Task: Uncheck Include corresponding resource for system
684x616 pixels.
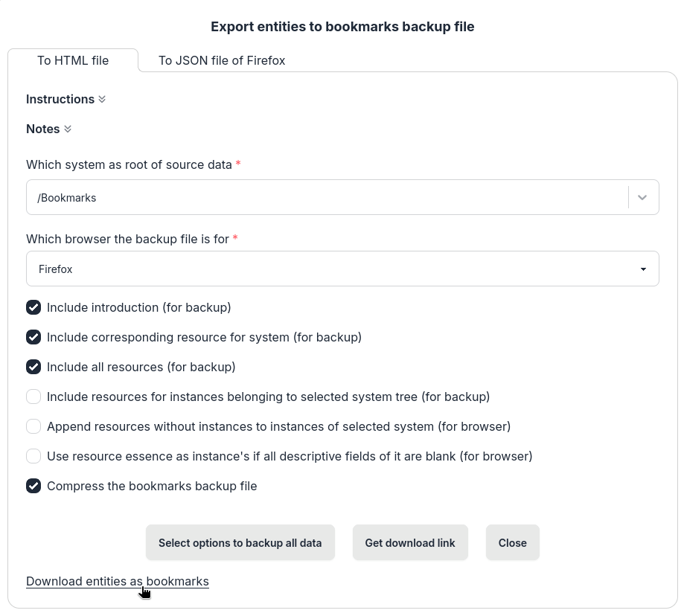Action: tap(33, 337)
